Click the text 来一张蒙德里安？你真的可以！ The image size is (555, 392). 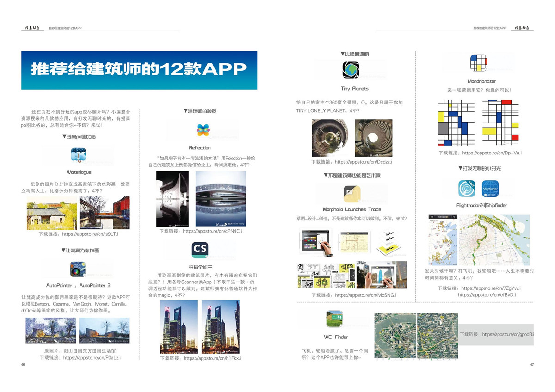point(479,91)
